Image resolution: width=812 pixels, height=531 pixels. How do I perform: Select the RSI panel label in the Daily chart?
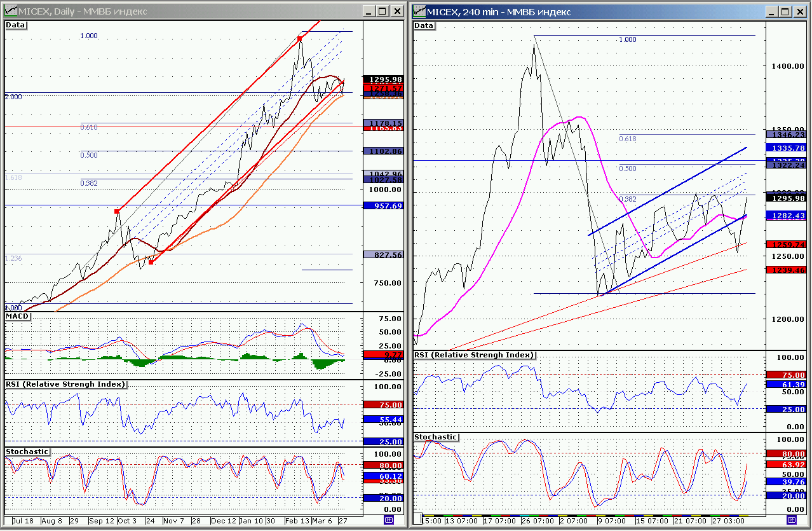(x=65, y=384)
